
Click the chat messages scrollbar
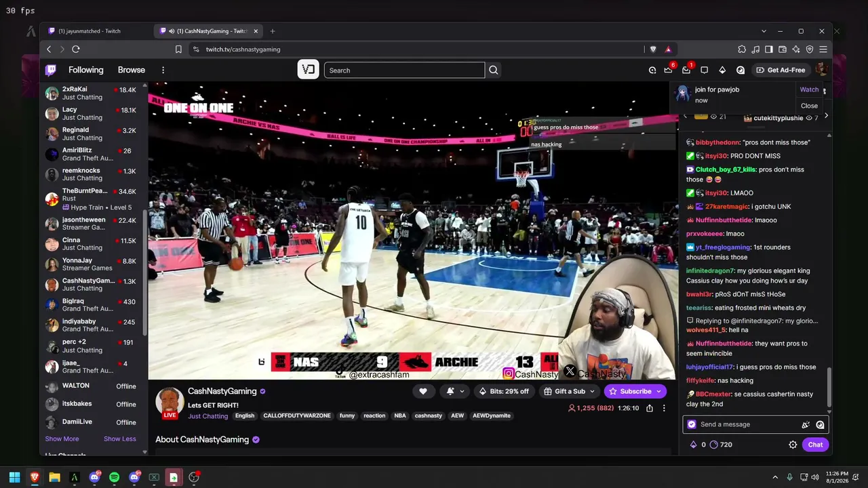(829, 388)
